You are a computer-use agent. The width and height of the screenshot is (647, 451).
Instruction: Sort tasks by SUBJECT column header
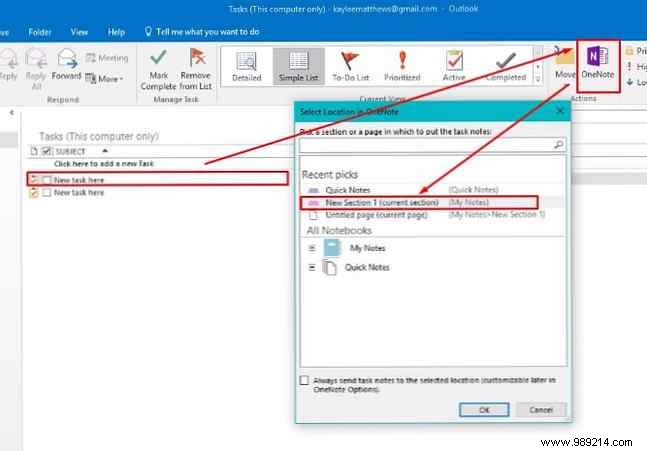point(70,151)
